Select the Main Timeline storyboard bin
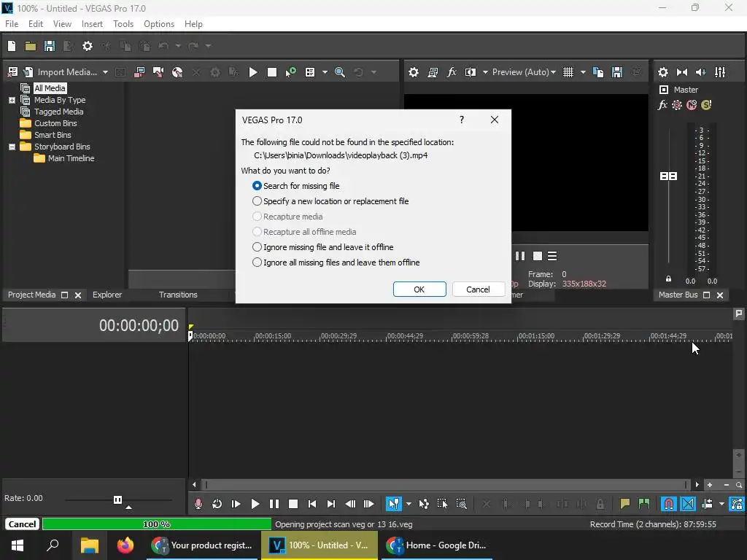This screenshot has height=560, width=747. tap(71, 158)
